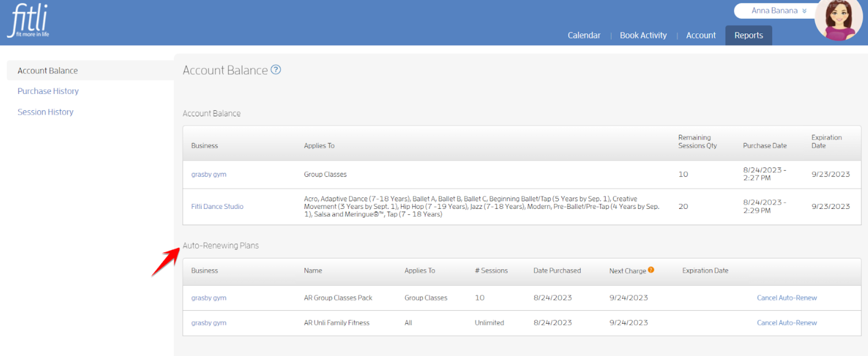Click the Next Charge info icon

pos(651,270)
